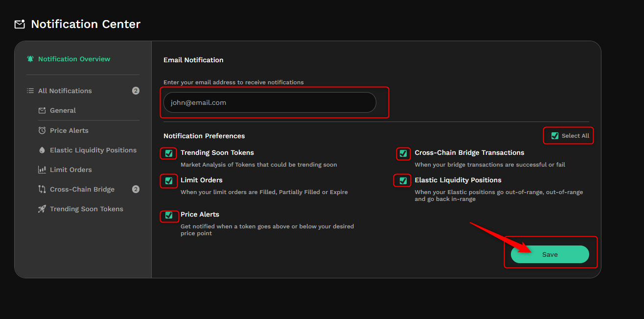Uncheck Cross-Chain Bridge Transactions notifications

click(x=403, y=153)
